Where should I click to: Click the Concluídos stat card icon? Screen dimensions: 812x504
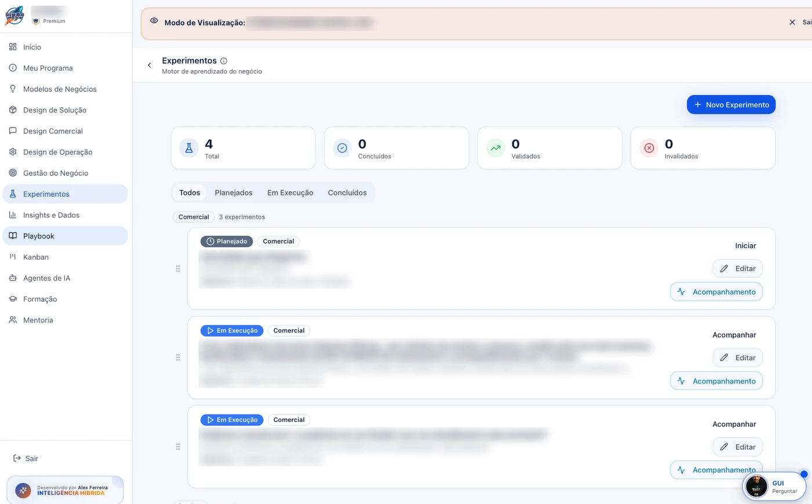click(342, 148)
